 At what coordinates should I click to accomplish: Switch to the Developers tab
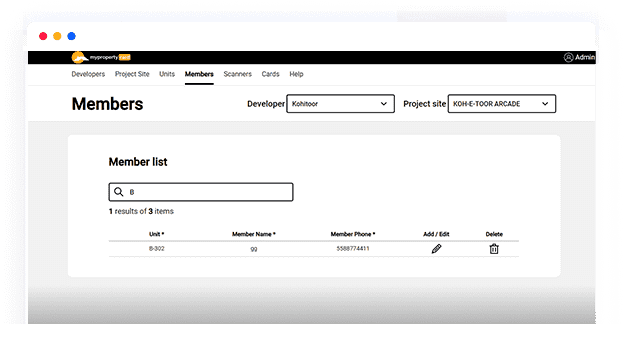pos(88,74)
